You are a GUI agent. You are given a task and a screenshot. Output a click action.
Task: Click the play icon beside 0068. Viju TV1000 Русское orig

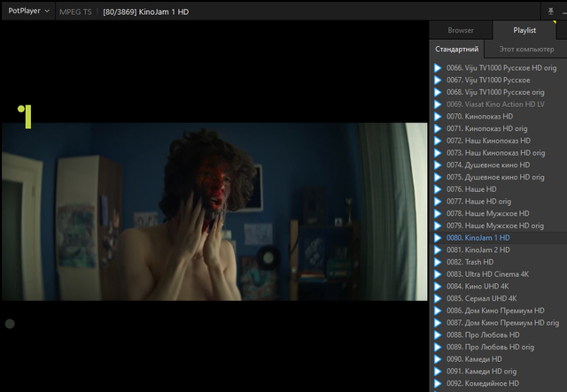click(438, 92)
